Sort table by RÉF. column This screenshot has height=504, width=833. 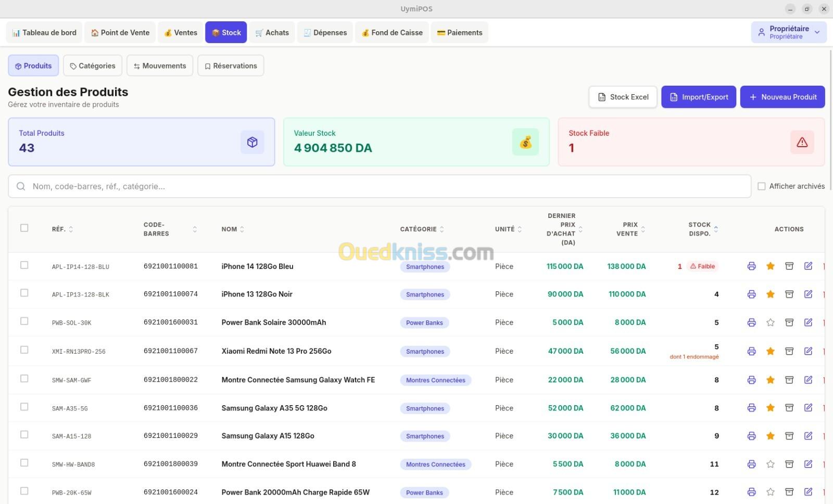[62, 229]
